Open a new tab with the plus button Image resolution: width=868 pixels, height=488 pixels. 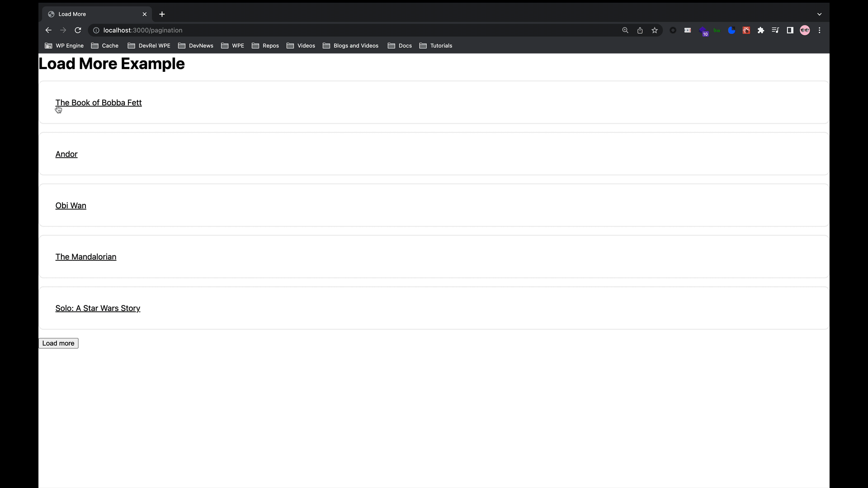tap(162, 14)
